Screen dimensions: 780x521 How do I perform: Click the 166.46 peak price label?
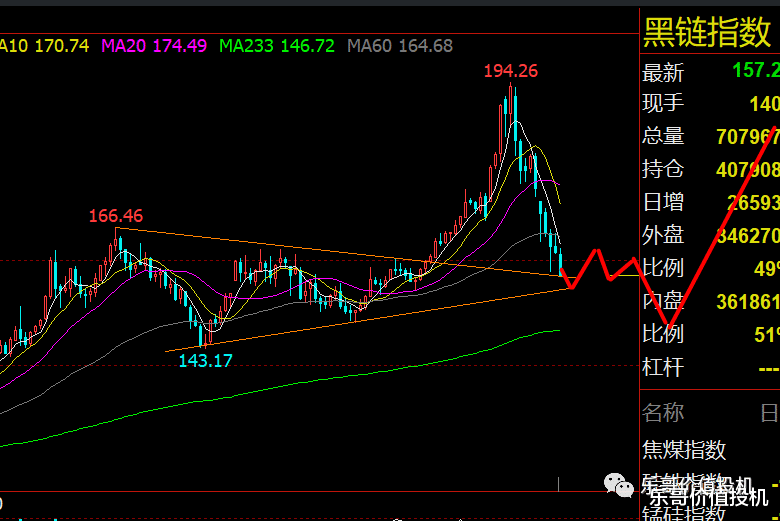coord(116,216)
